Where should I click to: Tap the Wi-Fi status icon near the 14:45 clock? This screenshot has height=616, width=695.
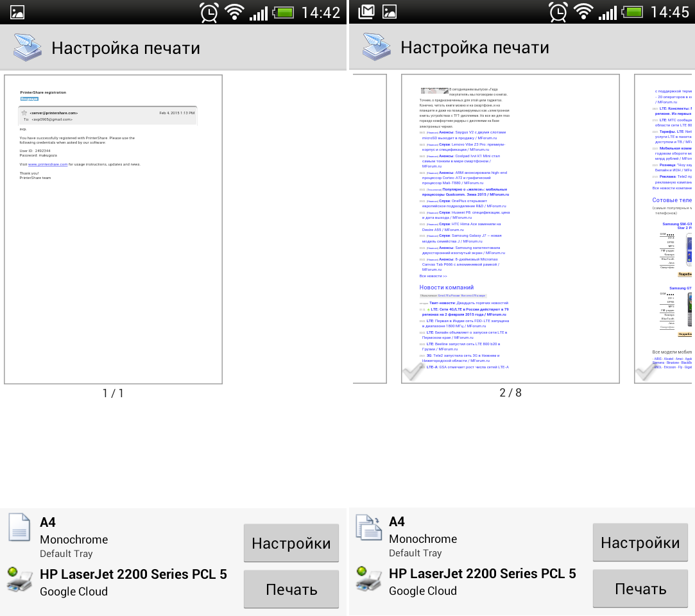[583, 12]
